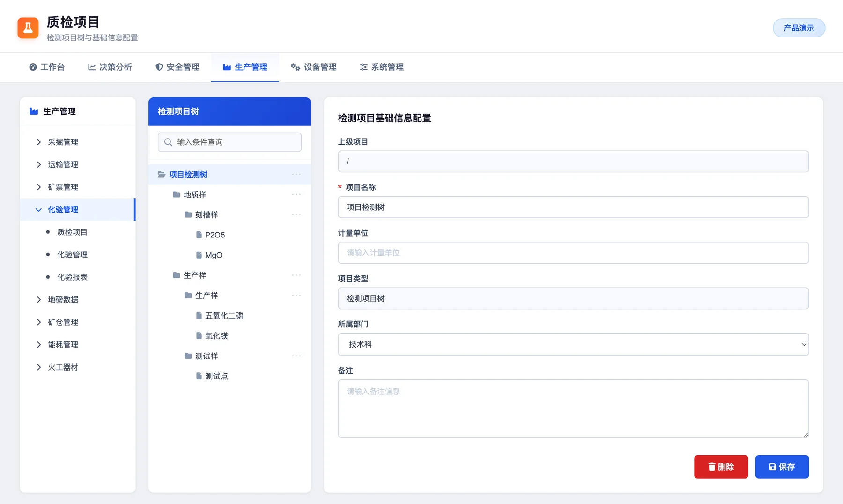843x504 pixels.
Task: Expand the 地磅数据 sidebar section
Action: pyautogui.click(x=77, y=299)
